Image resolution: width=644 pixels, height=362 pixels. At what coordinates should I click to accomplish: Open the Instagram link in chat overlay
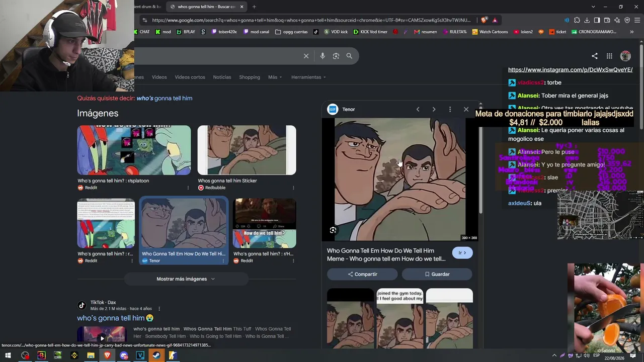(571, 70)
